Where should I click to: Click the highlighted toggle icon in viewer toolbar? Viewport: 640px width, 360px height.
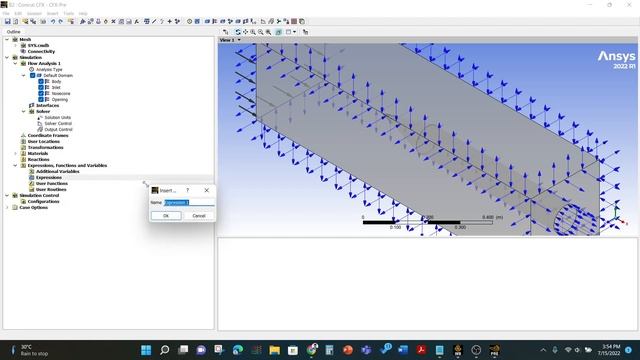coord(278,32)
